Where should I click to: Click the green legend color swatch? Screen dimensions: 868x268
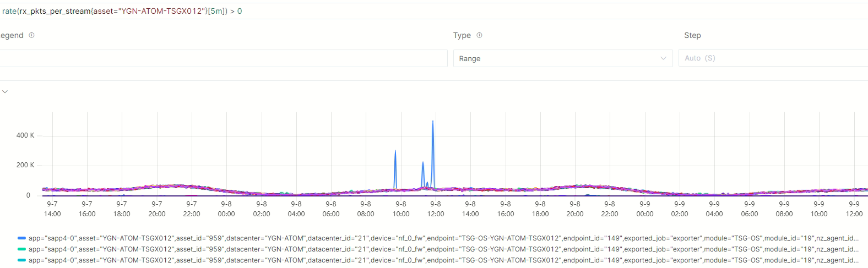21,249
